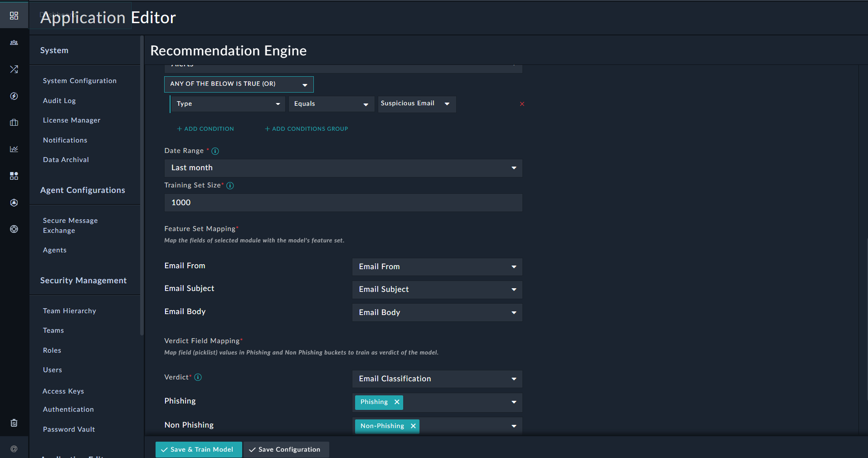Switch to System Configuration section

click(x=79, y=80)
